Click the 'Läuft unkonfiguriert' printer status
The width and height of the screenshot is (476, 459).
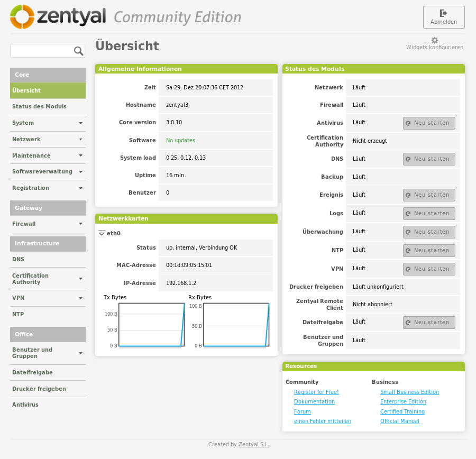coord(378,287)
